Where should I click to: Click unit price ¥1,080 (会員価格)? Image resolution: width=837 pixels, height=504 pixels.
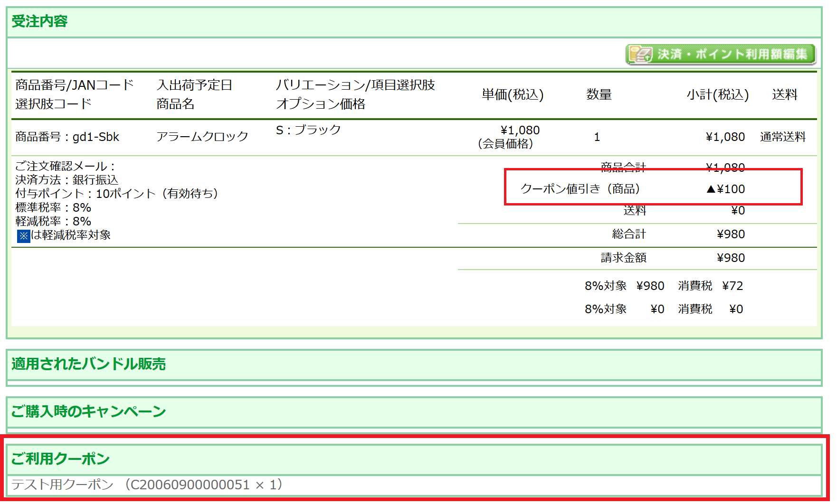(x=508, y=137)
